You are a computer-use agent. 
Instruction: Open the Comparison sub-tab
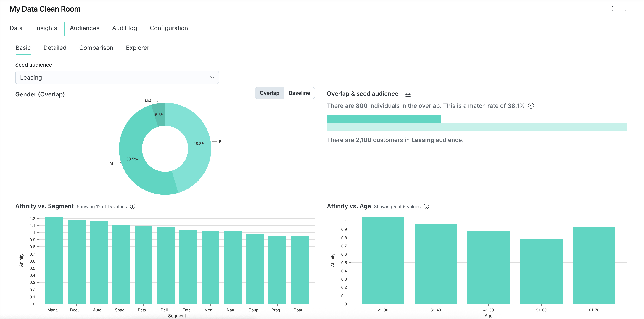[x=96, y=48]
